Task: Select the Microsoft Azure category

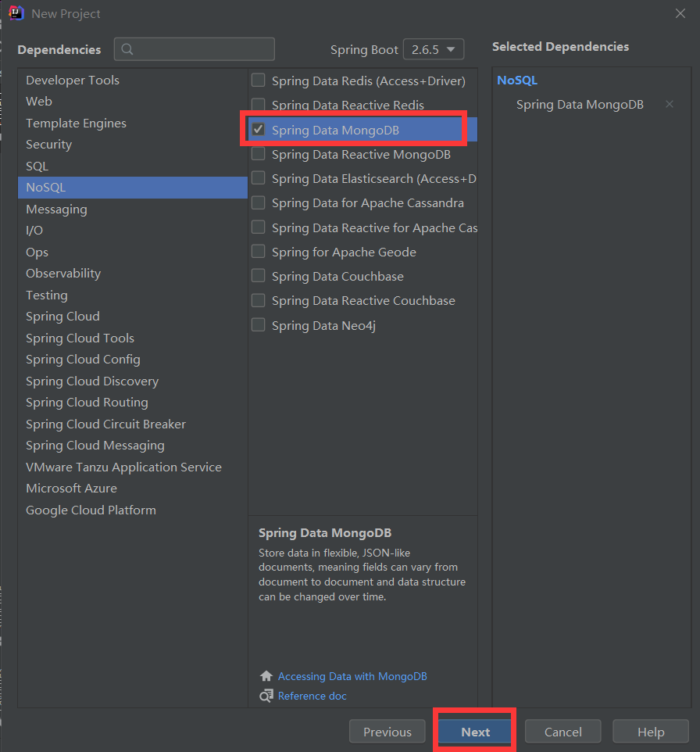Action: [x=71, y=488]
